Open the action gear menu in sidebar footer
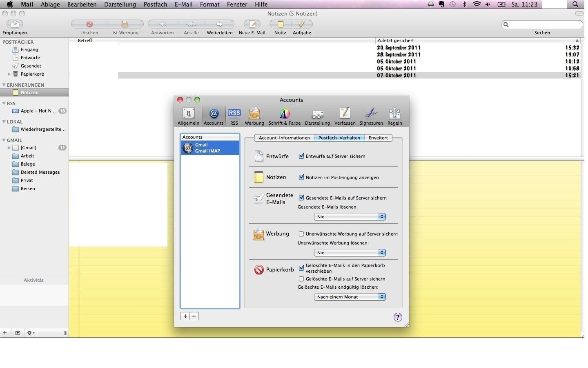 pos(31,333)
